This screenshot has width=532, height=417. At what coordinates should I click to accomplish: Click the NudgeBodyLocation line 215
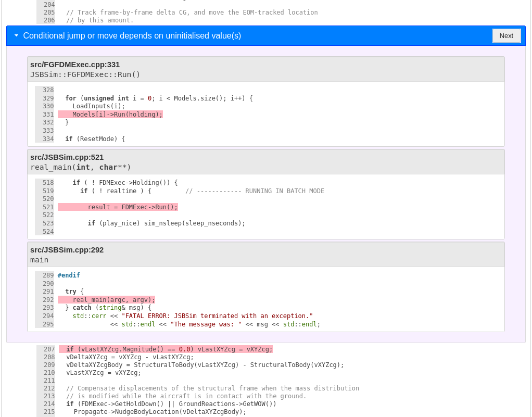(160, 412)
